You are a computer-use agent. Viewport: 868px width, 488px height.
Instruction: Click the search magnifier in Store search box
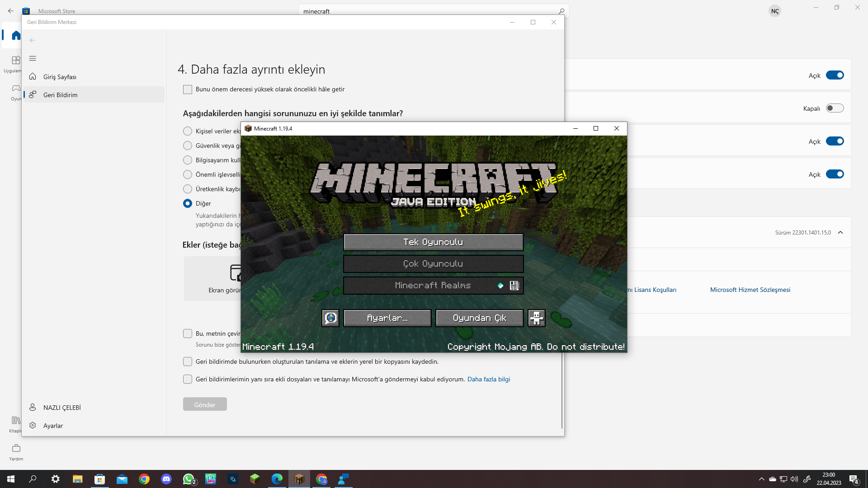pyautogui.click(x=561, y=11)
